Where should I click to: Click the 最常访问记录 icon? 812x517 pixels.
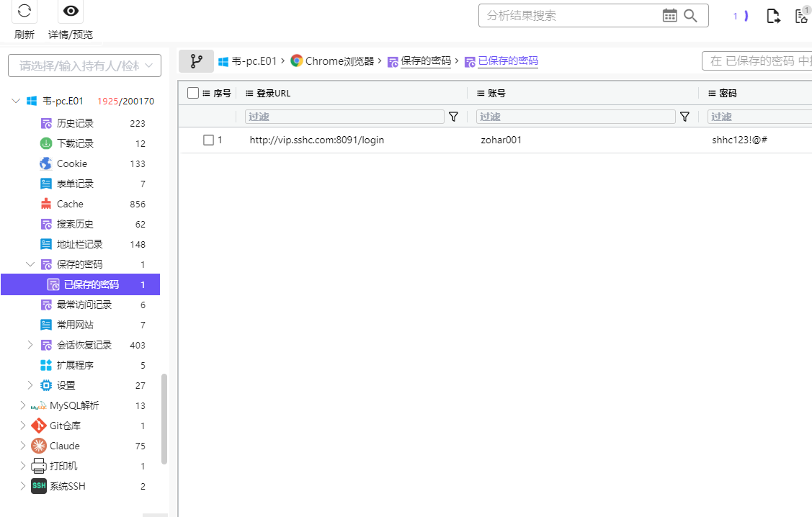coord(46,305)
